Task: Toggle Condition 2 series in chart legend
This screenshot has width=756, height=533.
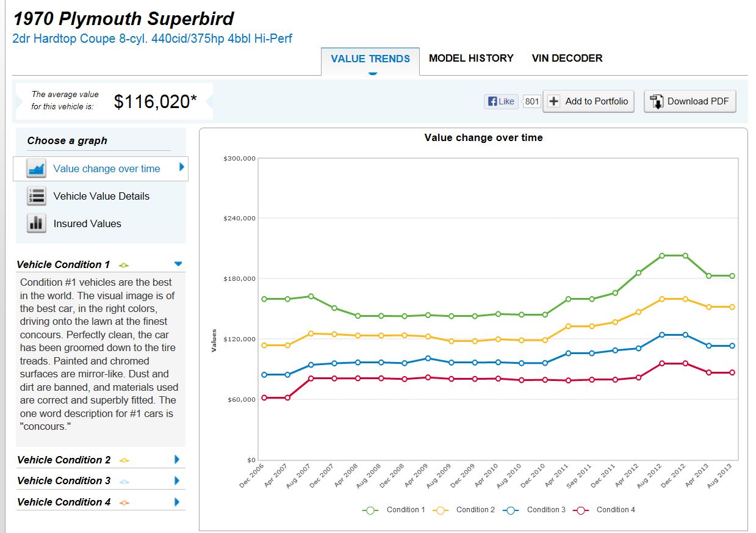Action: click(463, 510)
